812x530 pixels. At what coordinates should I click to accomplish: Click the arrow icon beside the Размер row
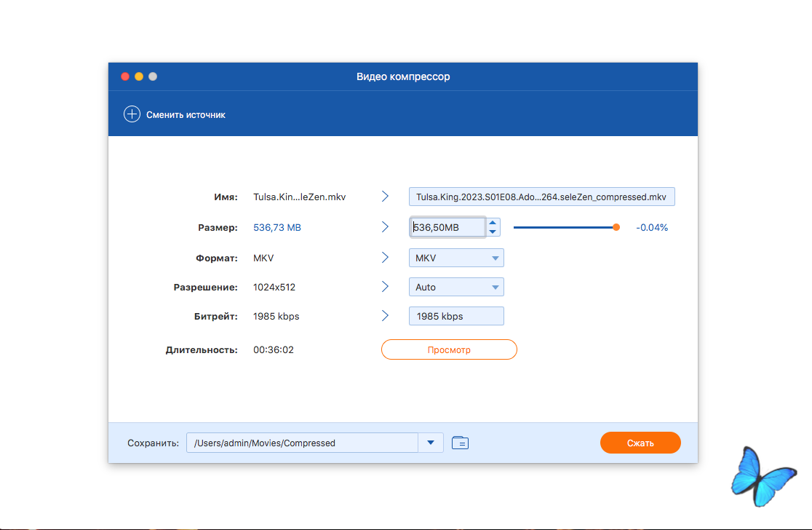[x=385, y=227]
